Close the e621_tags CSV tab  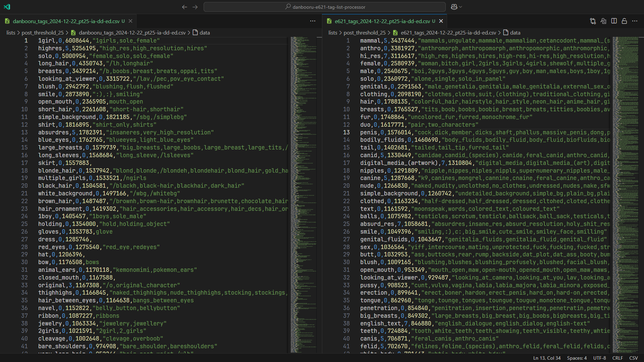point(441,21)
